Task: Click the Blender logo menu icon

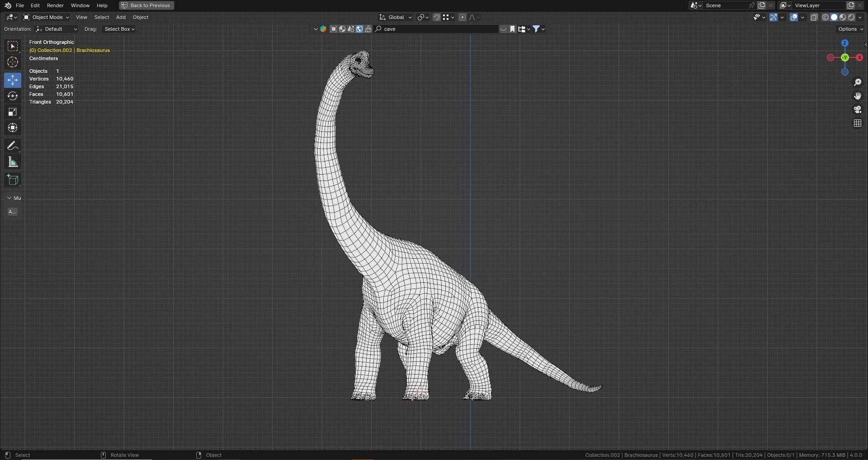Action: click(x=8, y=5)
